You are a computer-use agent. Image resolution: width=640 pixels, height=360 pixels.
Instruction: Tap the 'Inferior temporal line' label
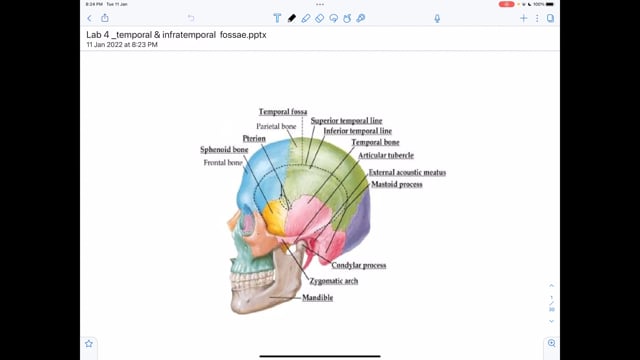pyautogui.click(x=358, y=131)
